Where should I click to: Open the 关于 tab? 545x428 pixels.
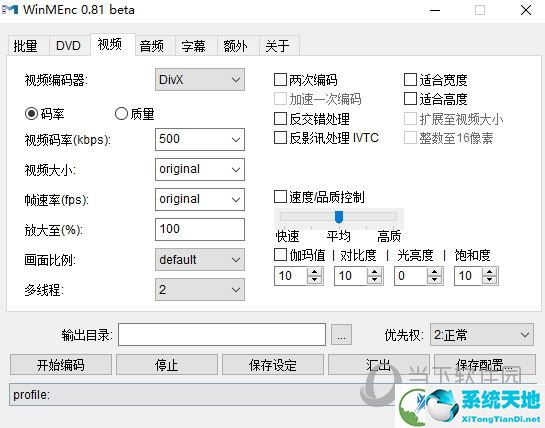click(x=279, y=46)
